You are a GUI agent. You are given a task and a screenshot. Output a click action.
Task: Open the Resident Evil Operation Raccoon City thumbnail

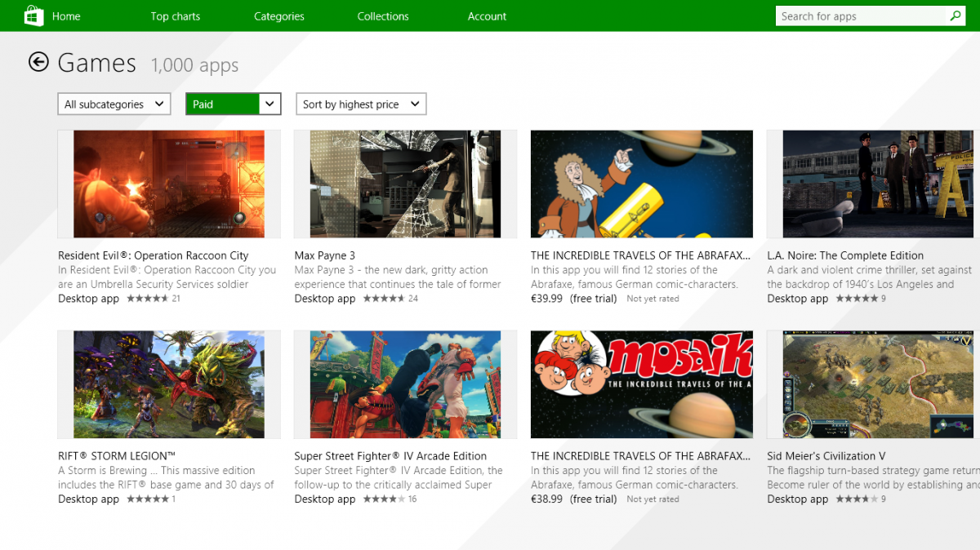(x=169, y=184)
